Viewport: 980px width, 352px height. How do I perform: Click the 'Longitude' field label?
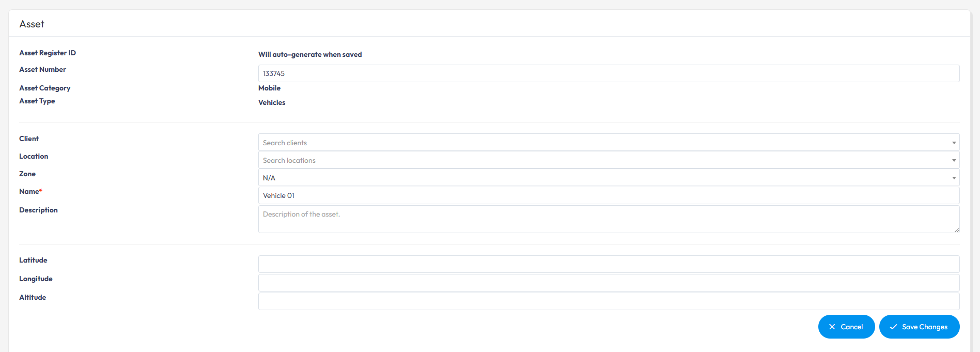36,279
